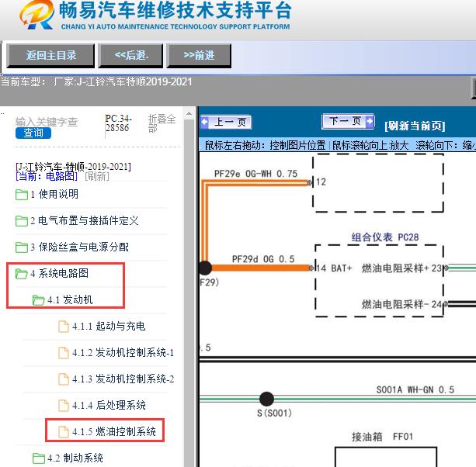The width and height of the screenshot is (476, 467).
Task: Click the blue 查询 search button
Action: click(33, 133)
